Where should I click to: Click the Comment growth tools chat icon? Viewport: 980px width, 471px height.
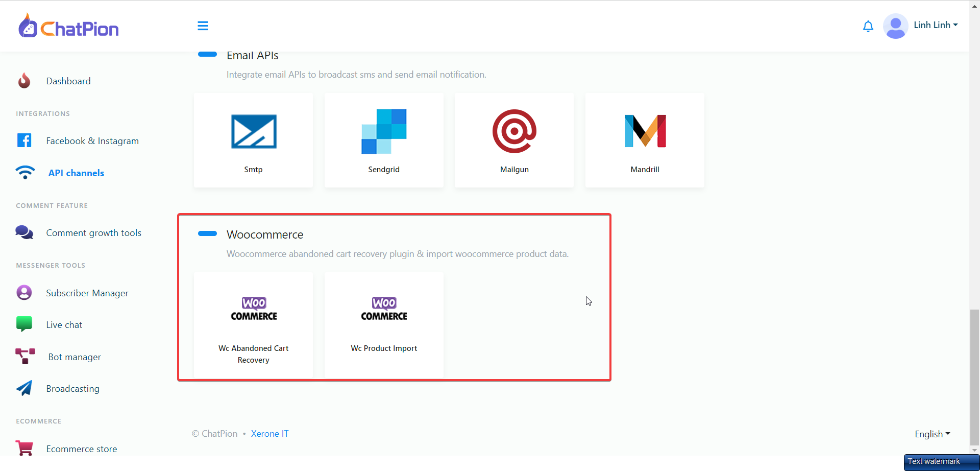click(x=24, y=232)
